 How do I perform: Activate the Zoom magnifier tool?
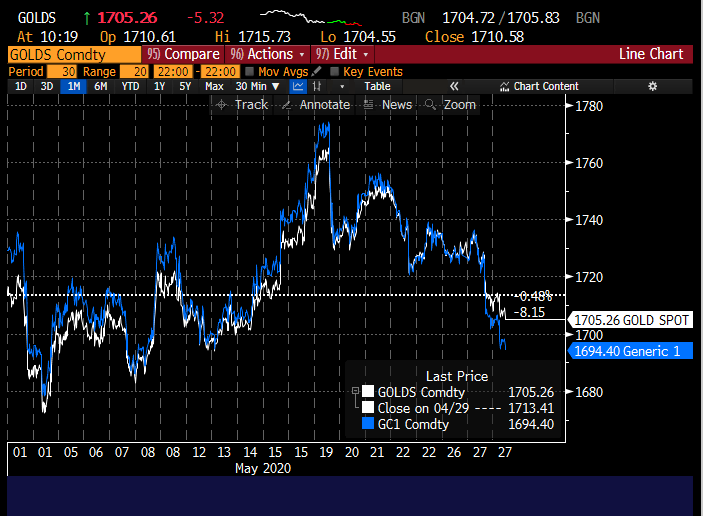click(450, 105)
